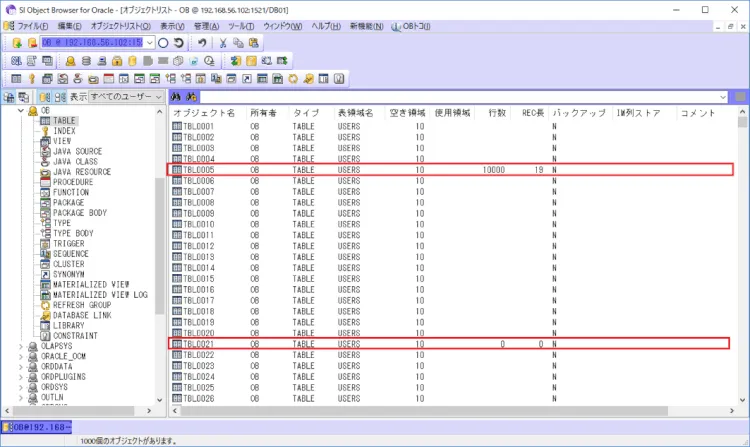750x447 pixels.
Task: Toggle the first tree view mode button
Action: click(9, 97)
